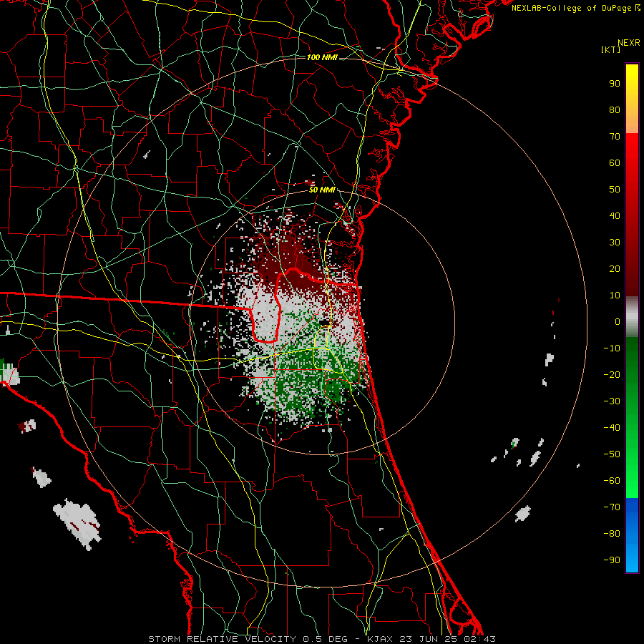Click the -60 scale value
The image size is (644, 644).
pos(612,481)
